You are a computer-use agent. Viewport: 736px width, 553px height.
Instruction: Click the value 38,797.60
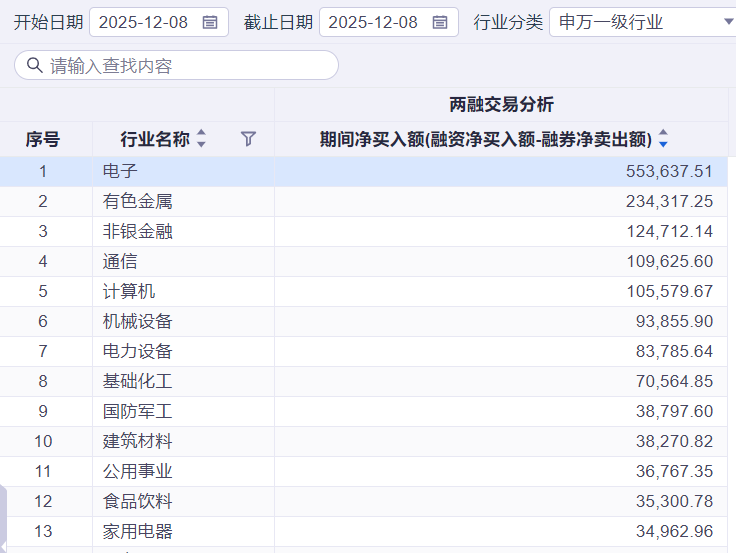(x=675, y=412)
